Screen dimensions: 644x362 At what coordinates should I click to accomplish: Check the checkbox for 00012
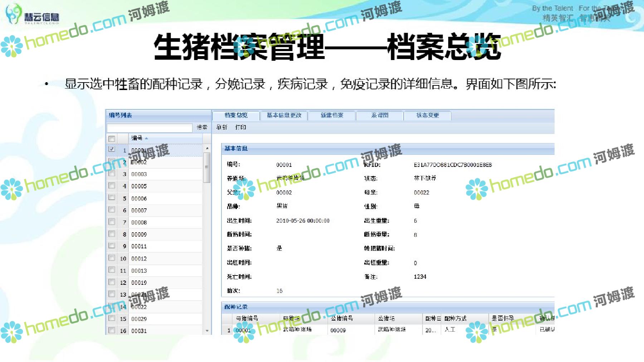click(x=112, y=258)
